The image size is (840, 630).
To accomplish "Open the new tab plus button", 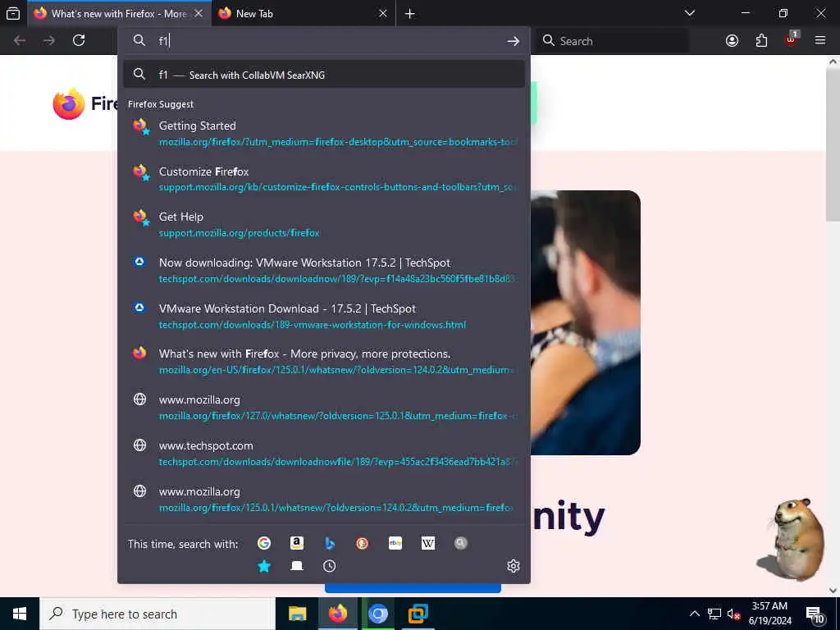I will (x=410, y=14).
